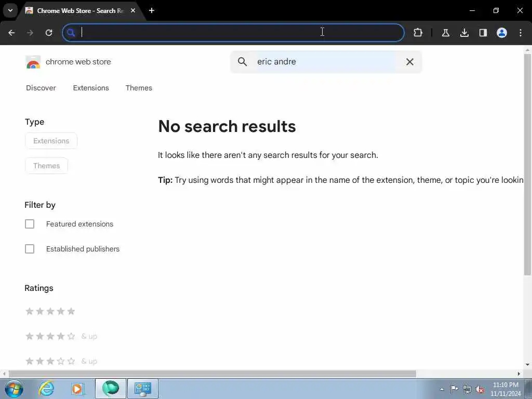Open the profile avatar menu
532x399 pixels.
(501, 33)
